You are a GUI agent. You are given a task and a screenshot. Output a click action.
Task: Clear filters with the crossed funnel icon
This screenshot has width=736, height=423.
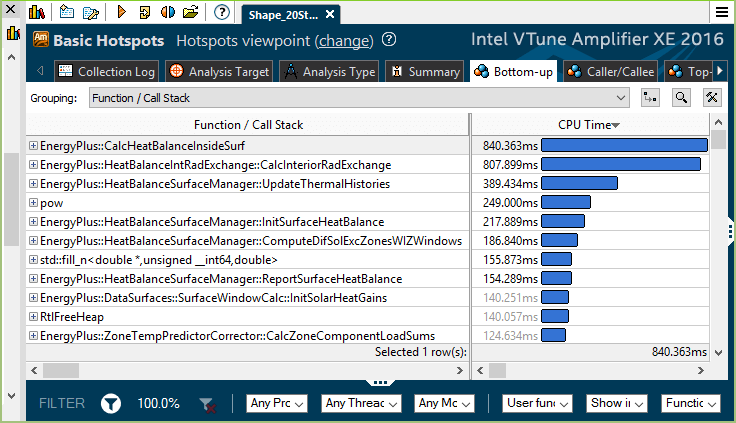pos(207,404)
